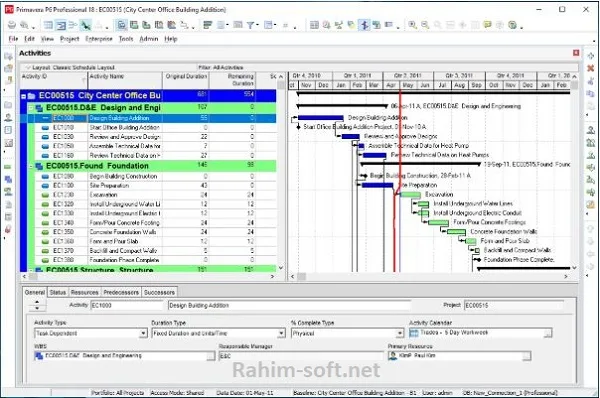
Task: Click the Activity Name column header
Action: click(125, 80)
